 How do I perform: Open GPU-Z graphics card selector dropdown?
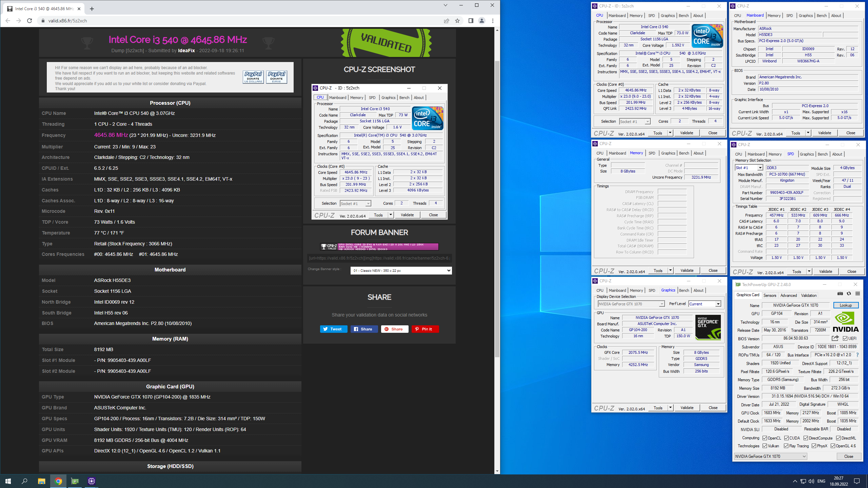click(x=771, y=456)
